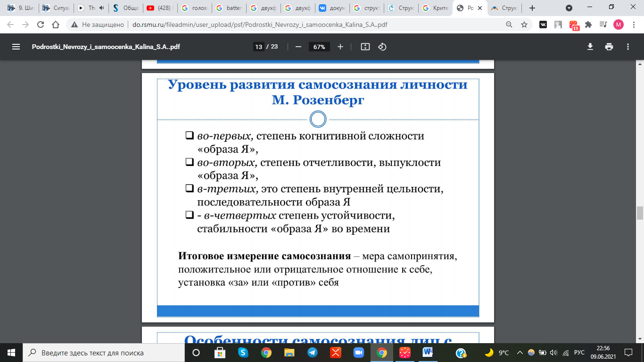Go back to the previous page in Chrome
The image size is (644, 362).
coord(10,25)
